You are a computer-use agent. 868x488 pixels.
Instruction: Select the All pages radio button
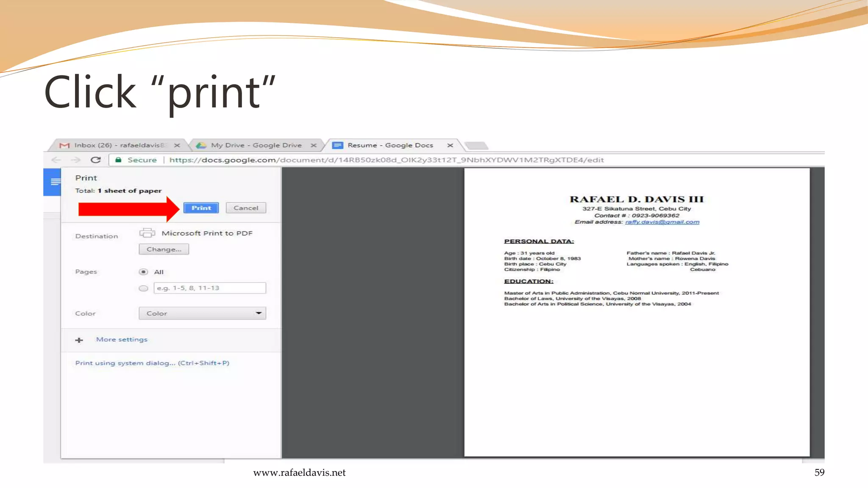pyautogui.click(x=143, y=272)
